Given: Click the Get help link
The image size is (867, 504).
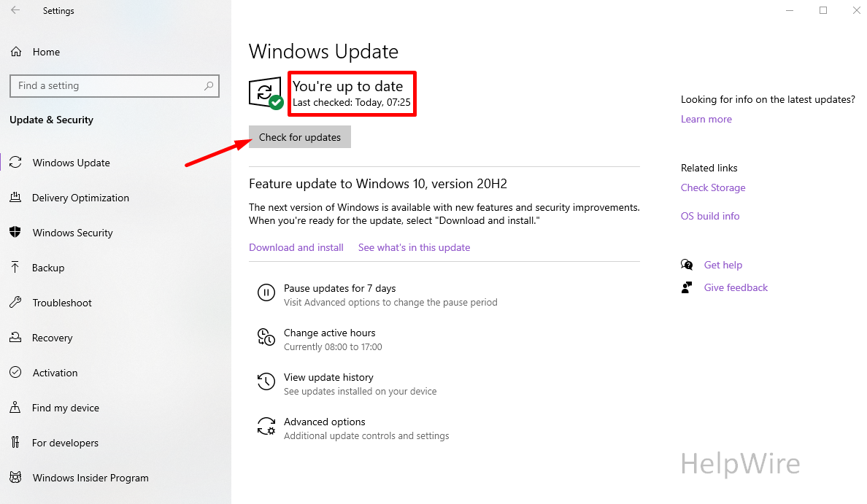Looking at the screenshot, I should (x=722, y=265).
